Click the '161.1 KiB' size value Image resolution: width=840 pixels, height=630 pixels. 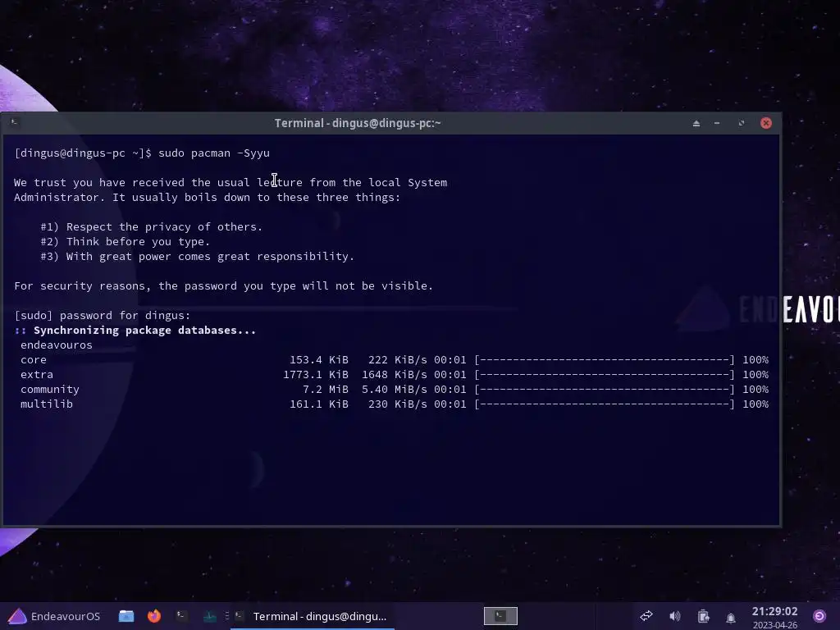(319, 404)
